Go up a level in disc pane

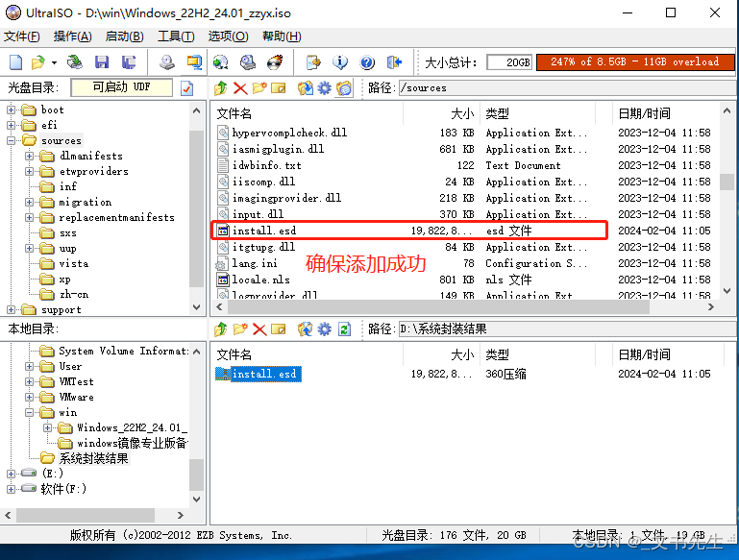(221, 88)
